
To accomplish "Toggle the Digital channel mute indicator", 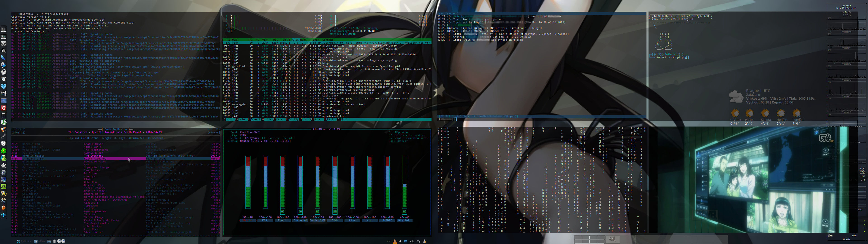I will coord(404,212).
